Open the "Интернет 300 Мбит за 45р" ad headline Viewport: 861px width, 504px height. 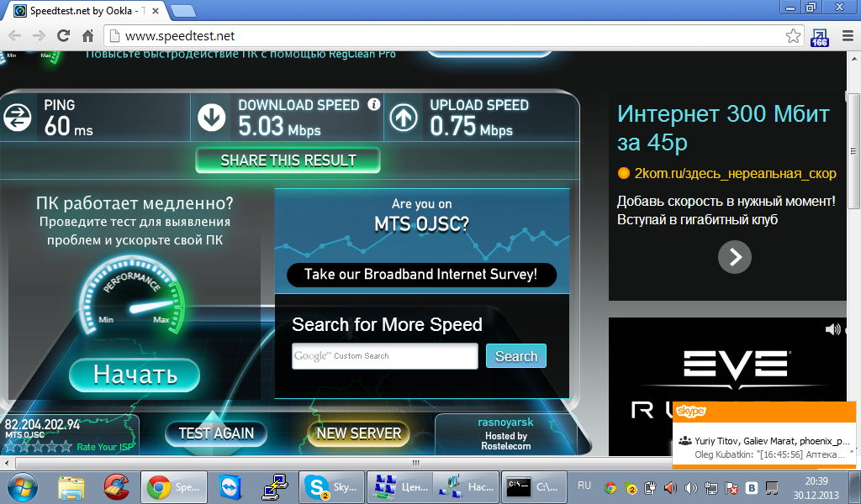pos(723,129)
